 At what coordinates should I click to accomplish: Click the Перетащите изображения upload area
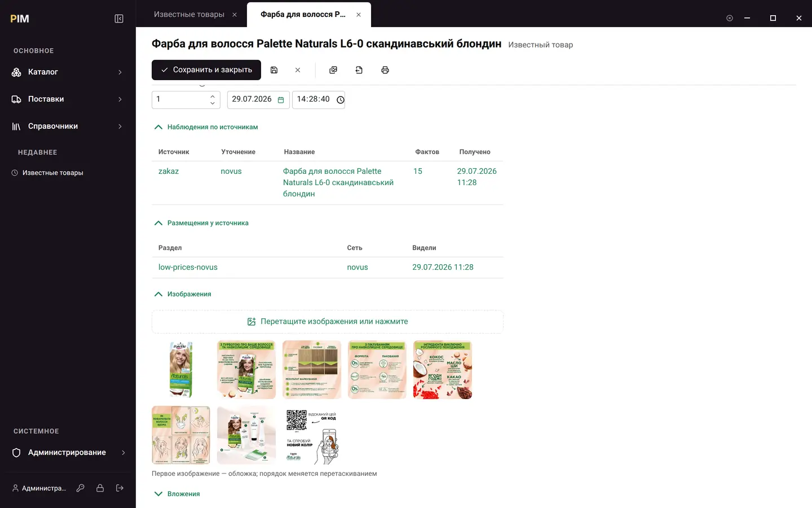click(x=328, y=322)
